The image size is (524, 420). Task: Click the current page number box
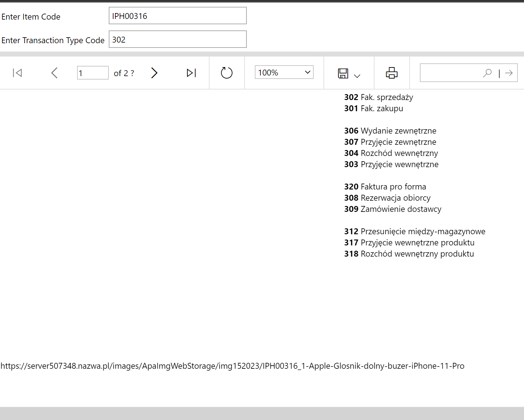(92, 73)
